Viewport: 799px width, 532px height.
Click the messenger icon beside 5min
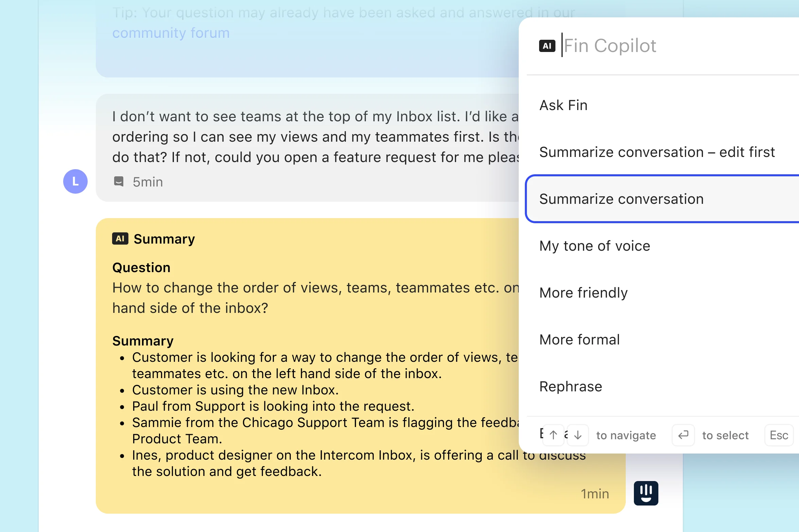click(119, 181)
